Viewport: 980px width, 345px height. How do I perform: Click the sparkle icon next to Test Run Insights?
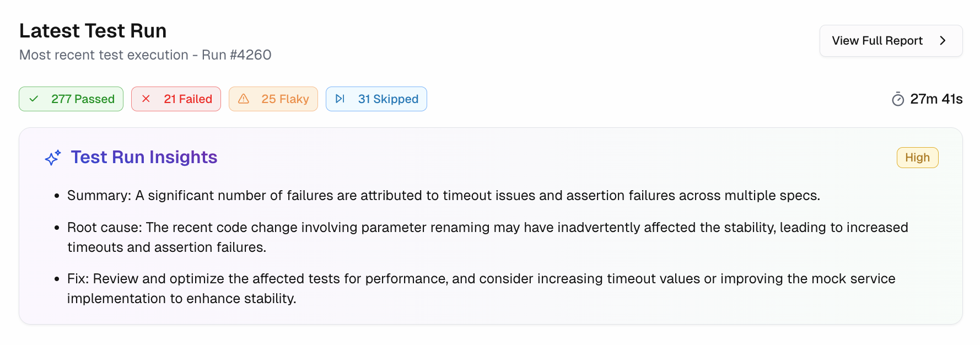[x=53, y=158]
